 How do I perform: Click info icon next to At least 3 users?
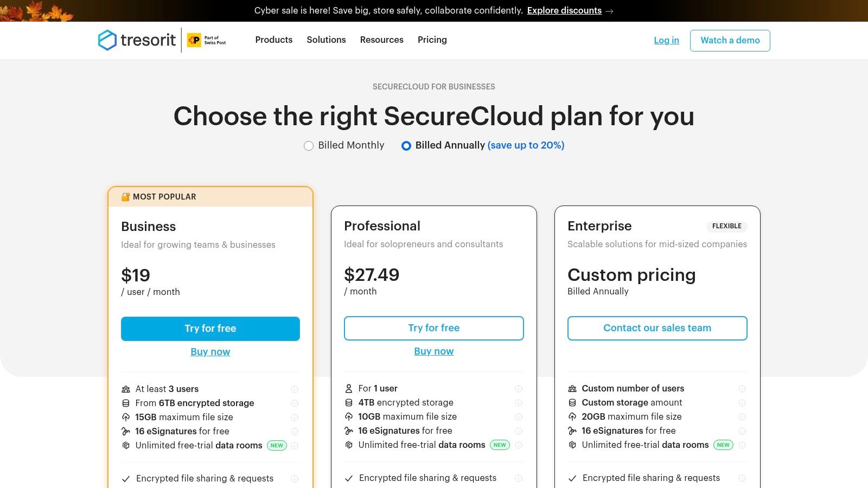click(295, 389)
